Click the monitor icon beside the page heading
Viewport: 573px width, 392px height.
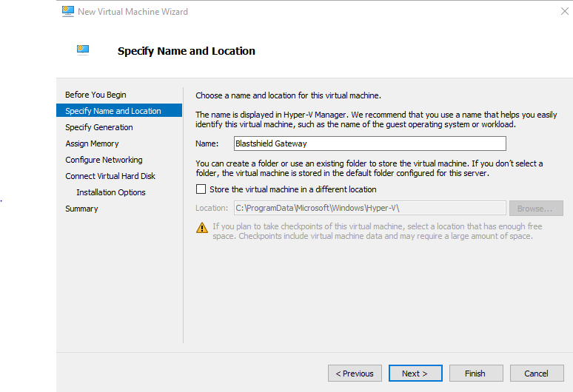[83, 50]
